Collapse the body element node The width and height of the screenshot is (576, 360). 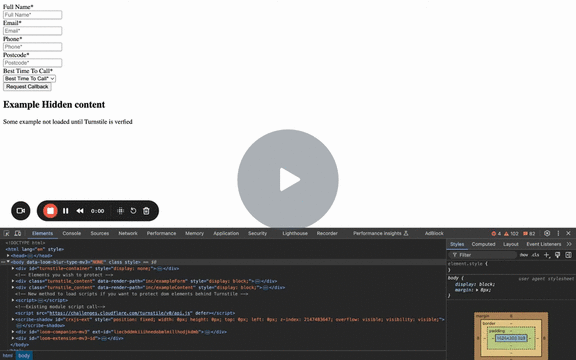(x=8, y=262)
